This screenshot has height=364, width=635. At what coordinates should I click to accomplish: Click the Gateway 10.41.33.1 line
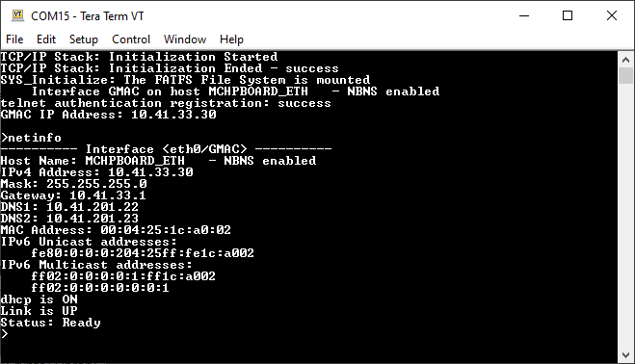73,195
